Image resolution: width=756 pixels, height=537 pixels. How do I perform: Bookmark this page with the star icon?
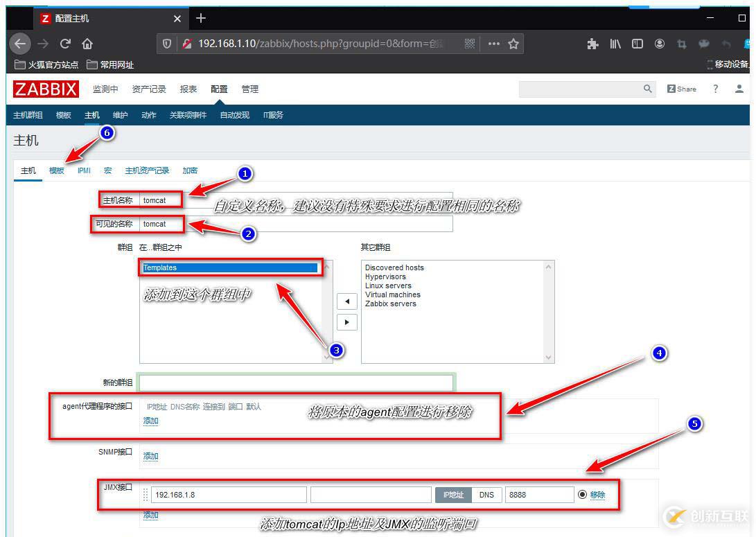[x=513, y=44]
